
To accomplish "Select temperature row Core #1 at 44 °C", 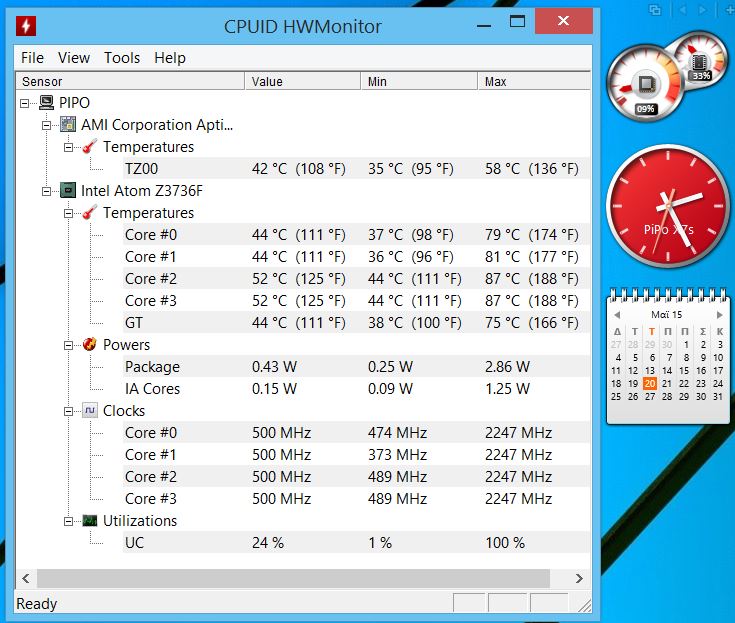I will click(x=356, y=256).
